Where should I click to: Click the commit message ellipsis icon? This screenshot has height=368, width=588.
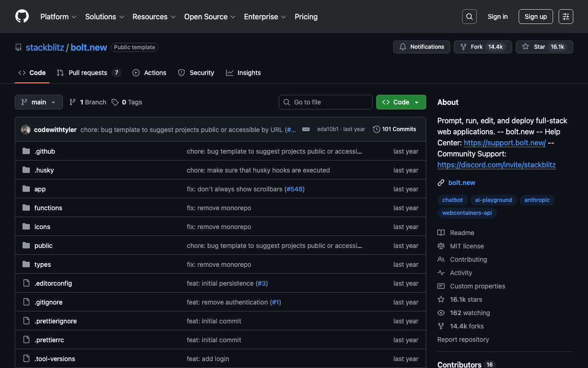(x=306, y=129)
